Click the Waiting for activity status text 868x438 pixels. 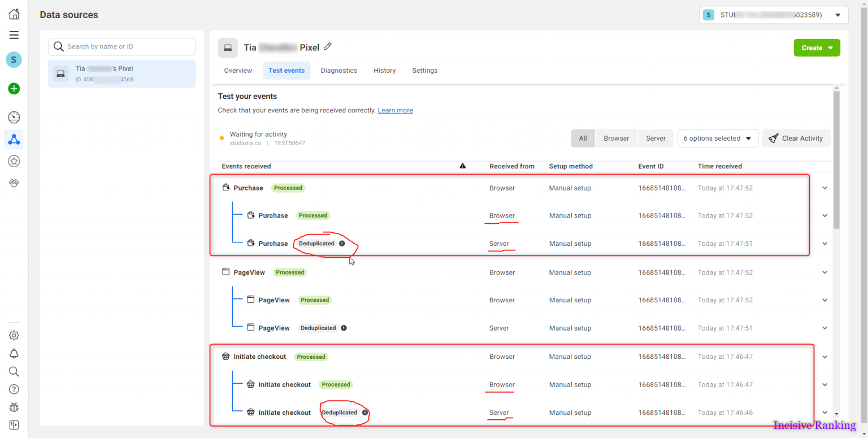click(258, 135)
